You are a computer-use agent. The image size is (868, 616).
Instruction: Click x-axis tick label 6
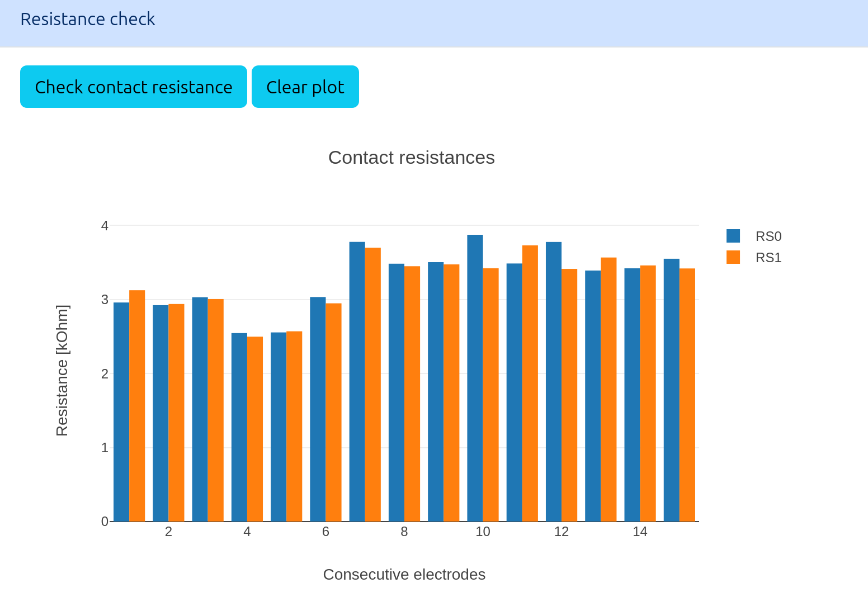point(325,532)
